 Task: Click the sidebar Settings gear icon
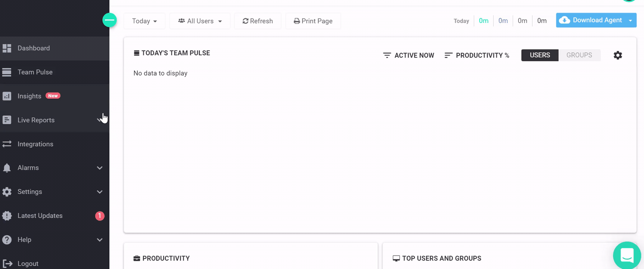[7, 192]
